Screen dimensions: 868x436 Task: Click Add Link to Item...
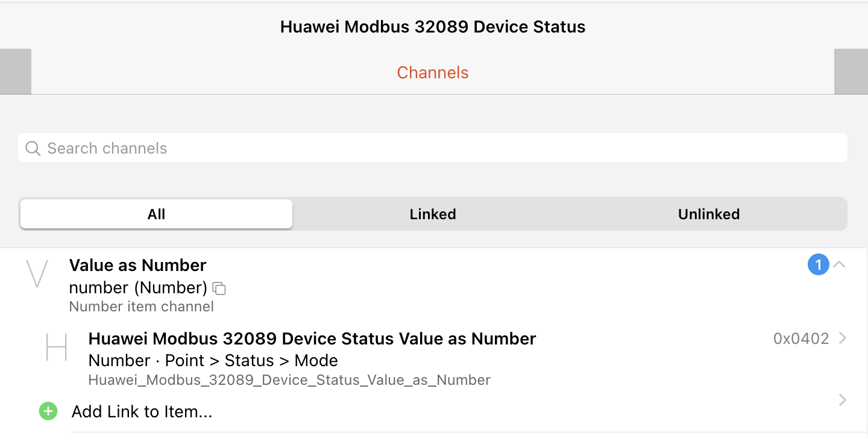(142, 412)
